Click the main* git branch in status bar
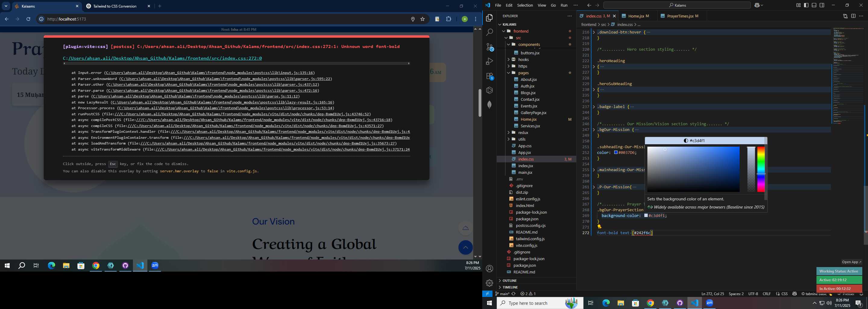Image resolution: width=868 pixels, height=309 pixels. point(502,294)
